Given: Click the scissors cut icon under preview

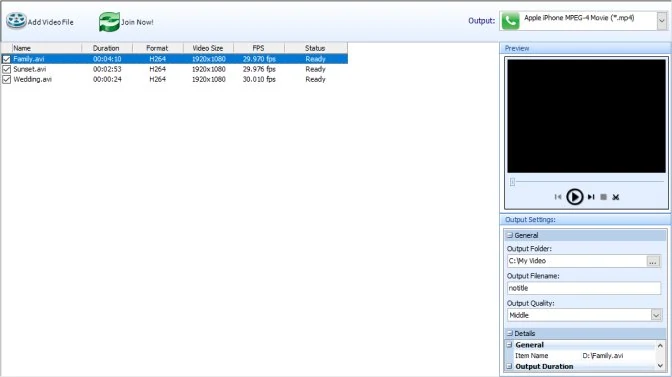Looking at the screenshot, I should (616, 197).
